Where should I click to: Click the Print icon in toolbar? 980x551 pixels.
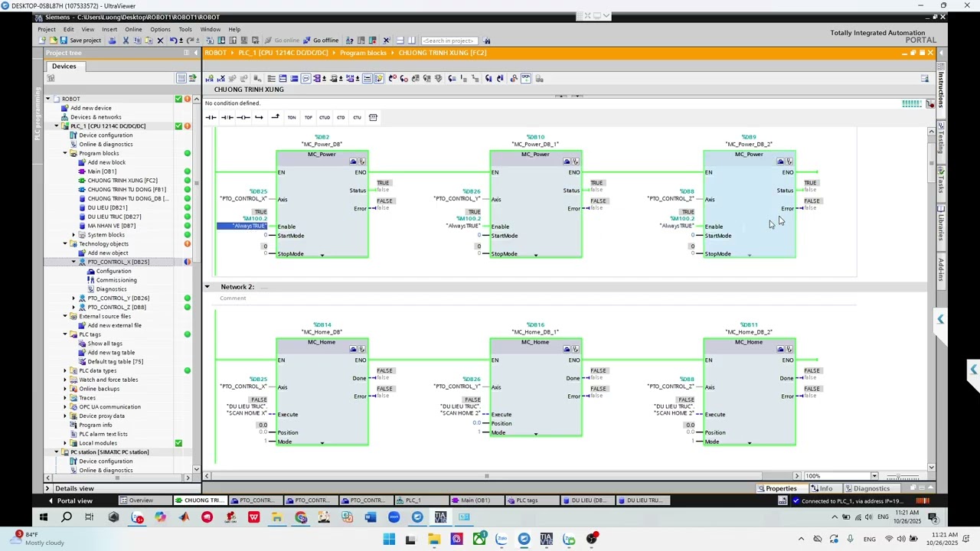click(x=112, y=41)
